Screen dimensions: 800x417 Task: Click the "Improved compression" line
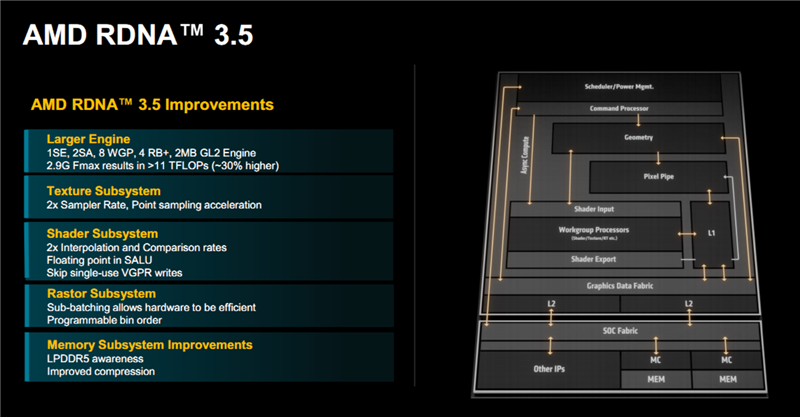pos(101,371)
